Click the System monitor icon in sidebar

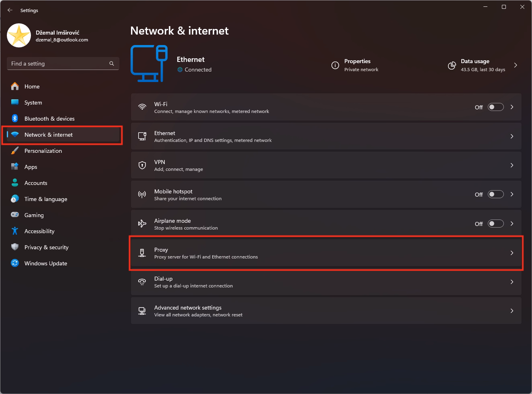[x=15, y=102]
